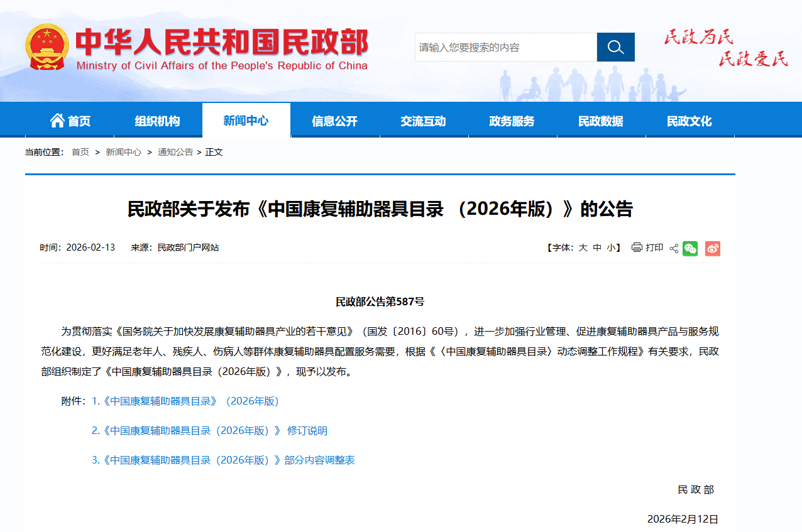Screen dimensions: 802x532
Task: Share the article via the WeChat icon
Action: click(x=690, y=248)
